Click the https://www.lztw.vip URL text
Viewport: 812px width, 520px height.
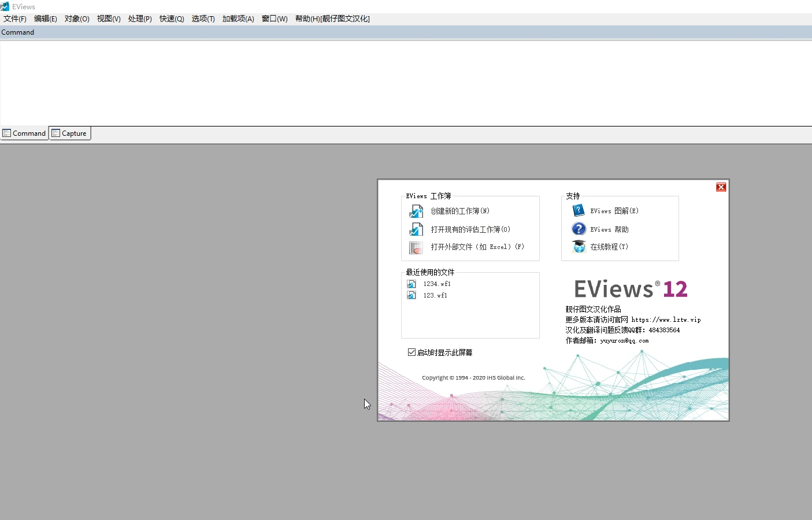(x=666, y=320)
